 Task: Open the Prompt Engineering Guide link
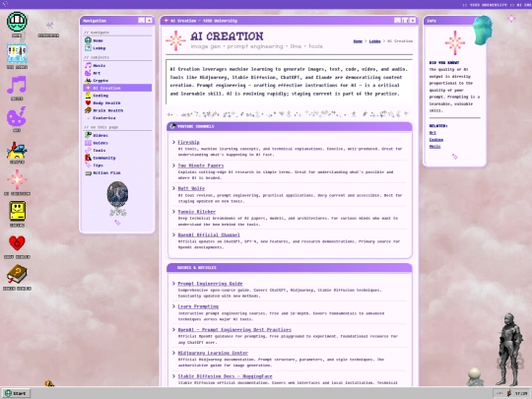pyautogui.click(x=210, y=284)
